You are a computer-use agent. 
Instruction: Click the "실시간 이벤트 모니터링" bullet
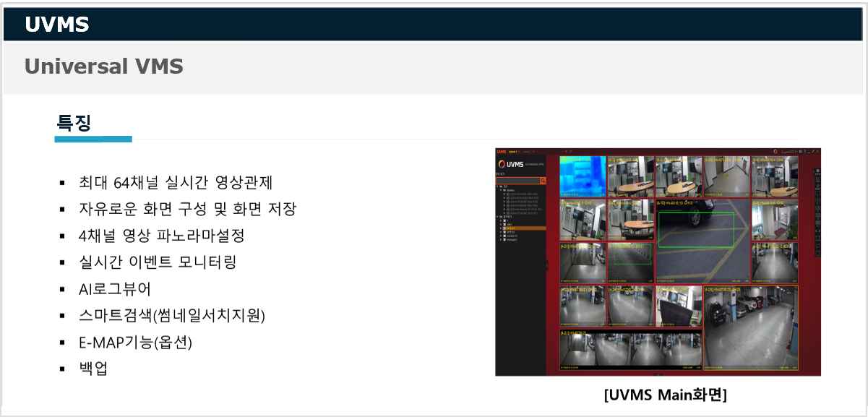[158, 262]
